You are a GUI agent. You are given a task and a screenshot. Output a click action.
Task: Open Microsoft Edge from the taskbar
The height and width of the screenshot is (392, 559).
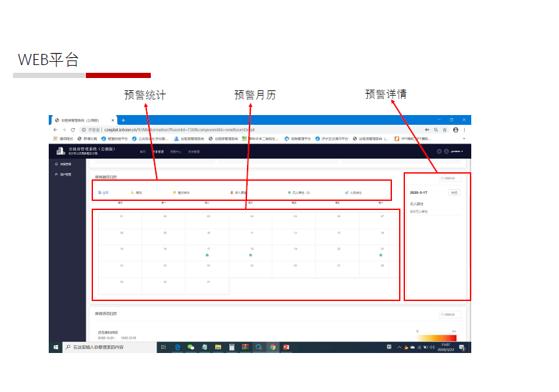point(177,347)
